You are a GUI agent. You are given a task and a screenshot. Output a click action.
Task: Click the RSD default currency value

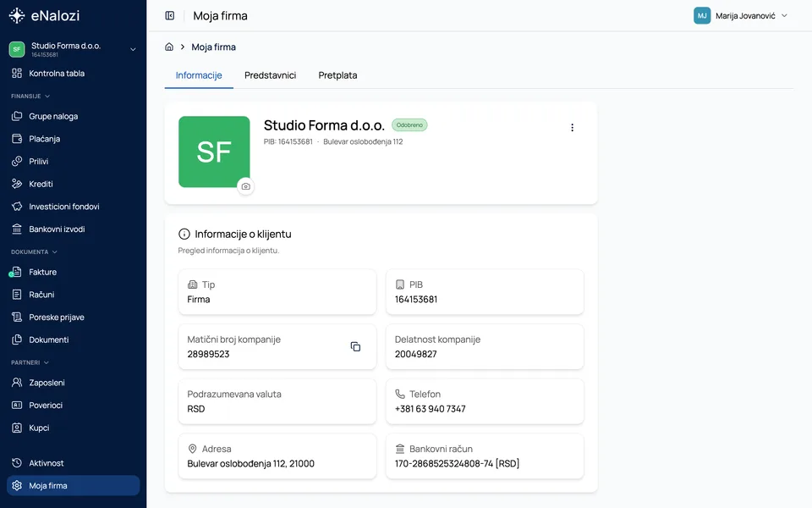click(x=195, y=409)
